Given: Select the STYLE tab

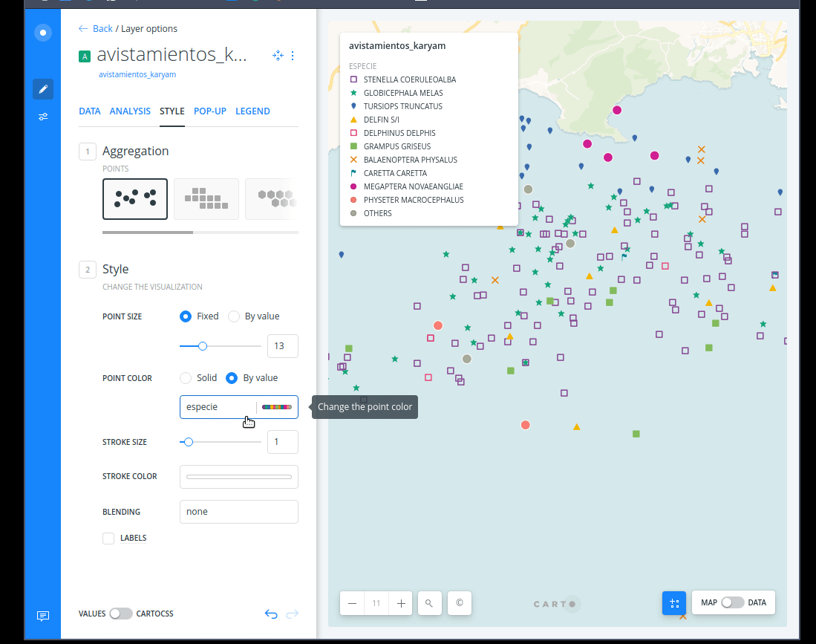Looking at the screenshot, I should 172,111.
